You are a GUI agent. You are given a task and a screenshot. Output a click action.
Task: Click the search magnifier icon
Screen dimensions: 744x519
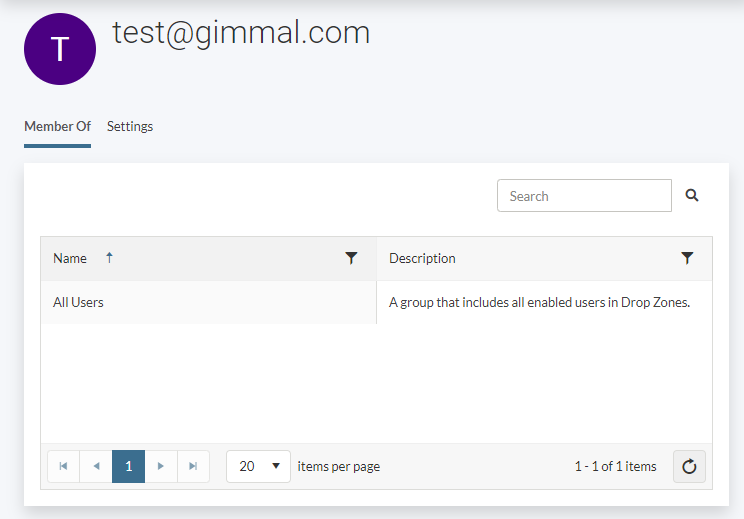692,196
